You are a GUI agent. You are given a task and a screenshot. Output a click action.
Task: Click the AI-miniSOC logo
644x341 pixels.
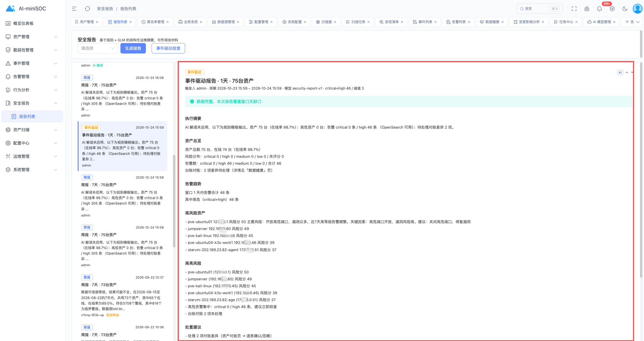26,9
